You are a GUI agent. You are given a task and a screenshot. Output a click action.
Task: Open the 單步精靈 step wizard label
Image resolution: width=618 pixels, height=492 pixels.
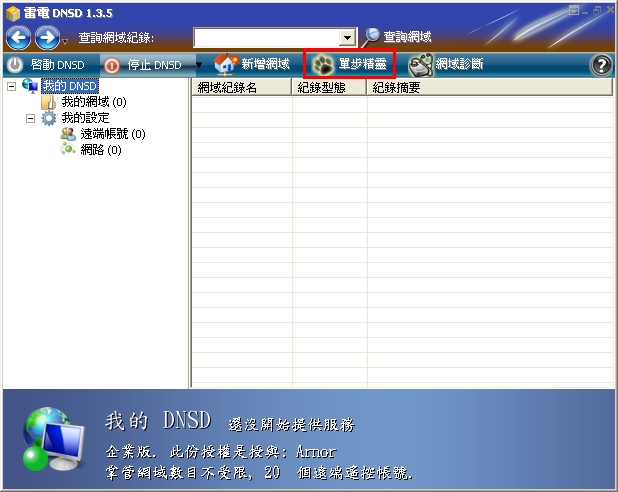363,64
